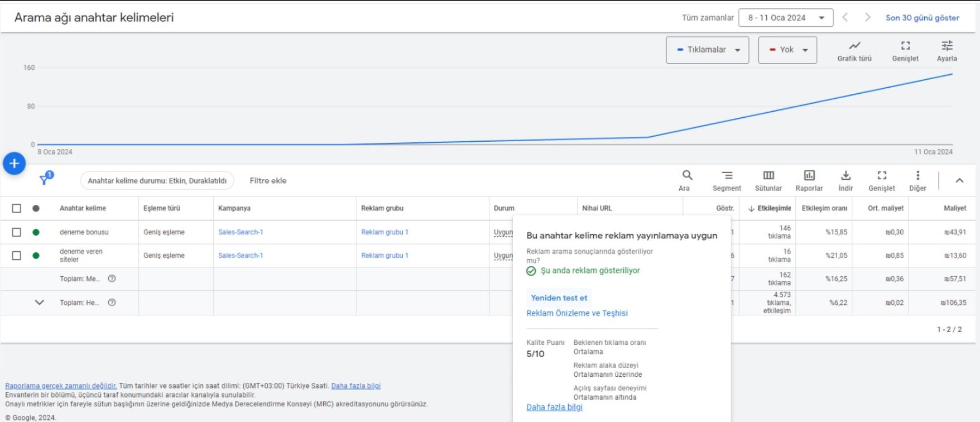
Task: Open the 8 - 11 Oca 2024 date picker
Action: click(786, 18)
